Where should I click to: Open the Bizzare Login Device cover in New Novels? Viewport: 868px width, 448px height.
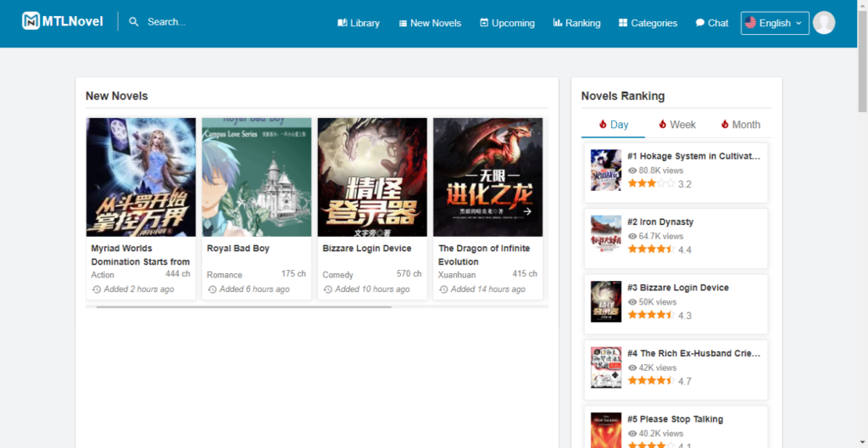tap(373, 176)
